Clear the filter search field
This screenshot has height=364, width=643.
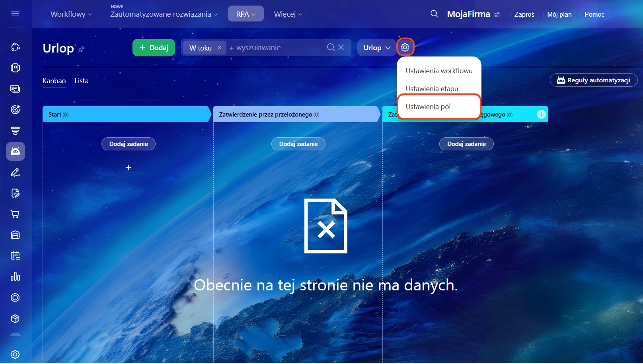(x=341, y=47)
